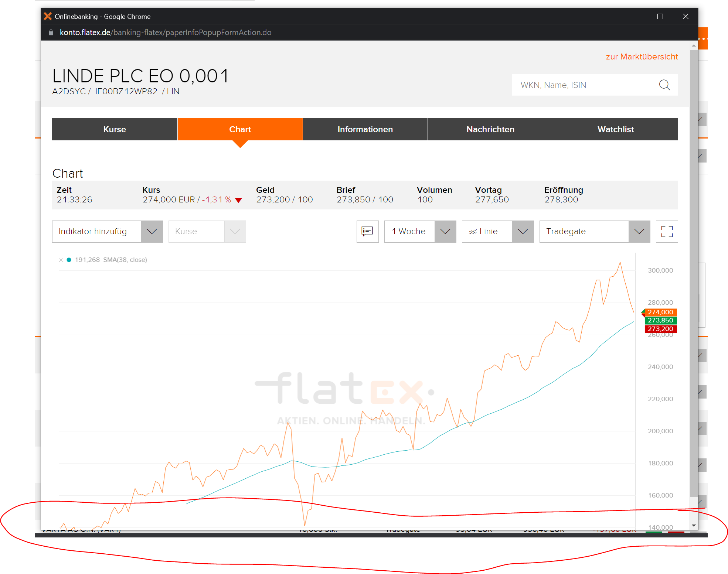Click the red down-triangle price indicator

tap(239, 200)
